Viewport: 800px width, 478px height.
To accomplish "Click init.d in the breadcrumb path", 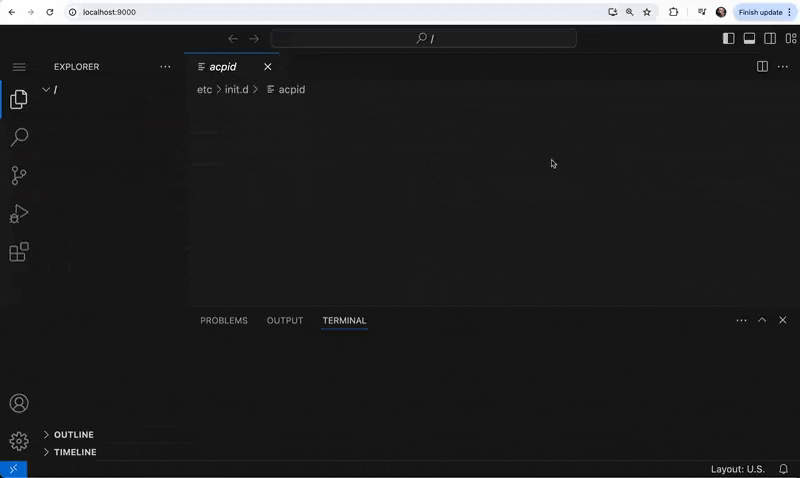I will 236,90.
